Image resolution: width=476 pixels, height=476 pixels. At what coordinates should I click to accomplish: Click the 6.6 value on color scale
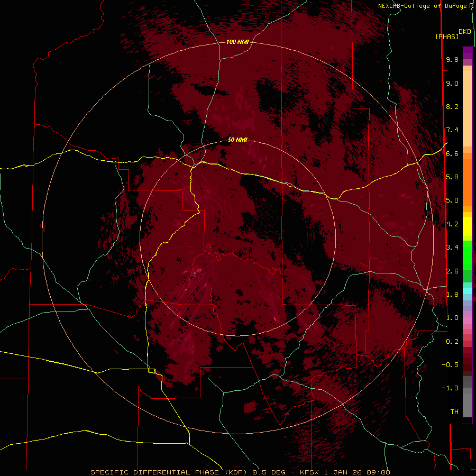(x=452, y=153)
